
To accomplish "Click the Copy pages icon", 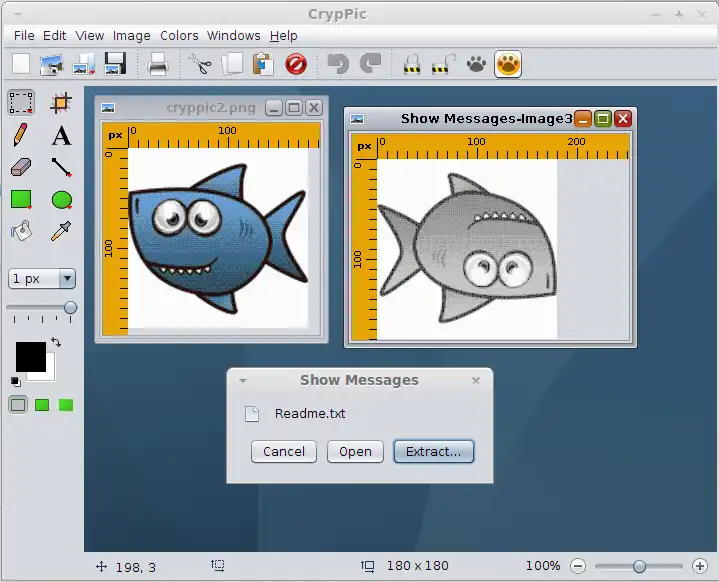I will [x=232, y=64].
